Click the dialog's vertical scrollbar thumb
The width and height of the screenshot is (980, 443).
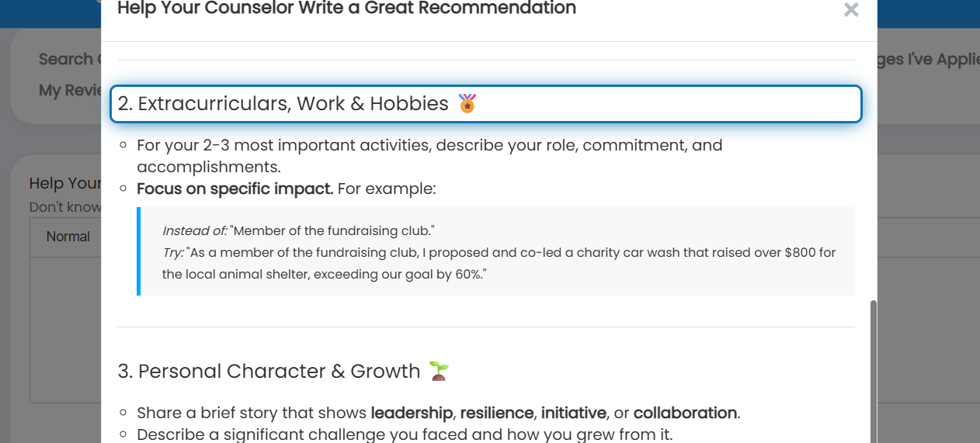(x=874, y=372)
